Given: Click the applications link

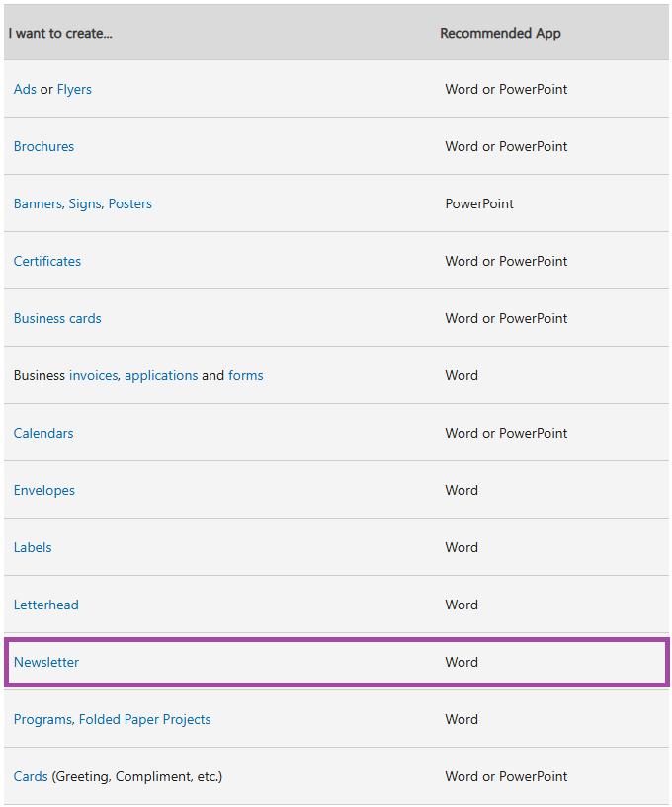Looking at the screenshot, I should pos(161,376).
